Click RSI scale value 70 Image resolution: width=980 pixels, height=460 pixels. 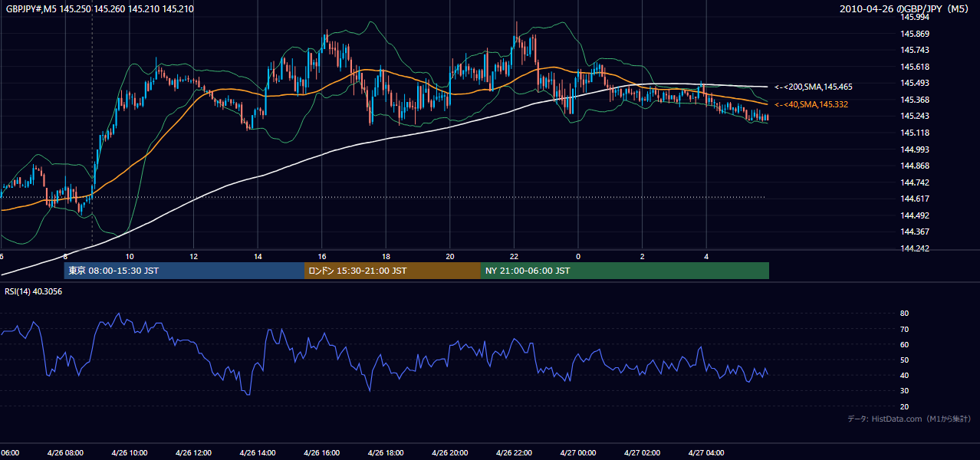(904, 329)
